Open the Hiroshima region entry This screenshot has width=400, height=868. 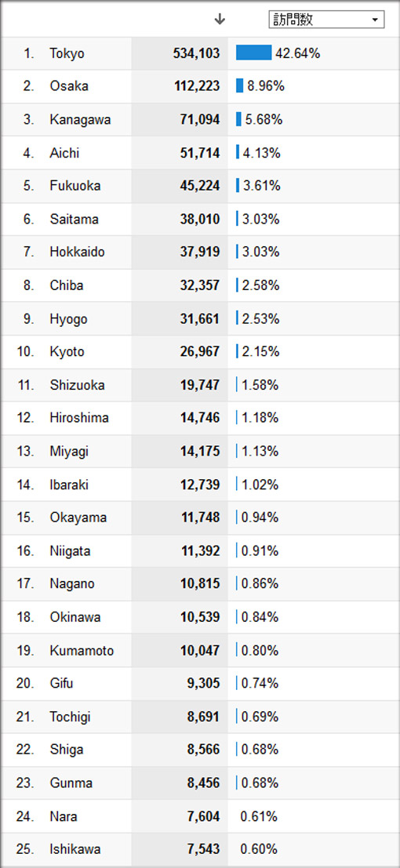(78, 418)
